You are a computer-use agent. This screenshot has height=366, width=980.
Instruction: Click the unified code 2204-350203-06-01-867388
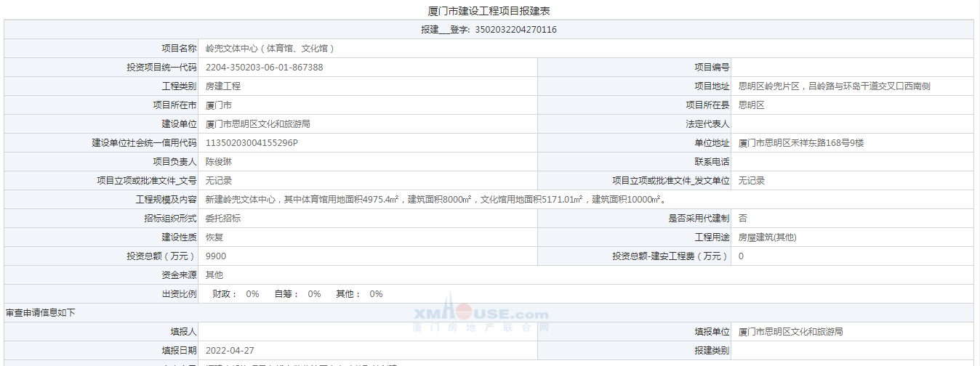(x=264, y=68)
